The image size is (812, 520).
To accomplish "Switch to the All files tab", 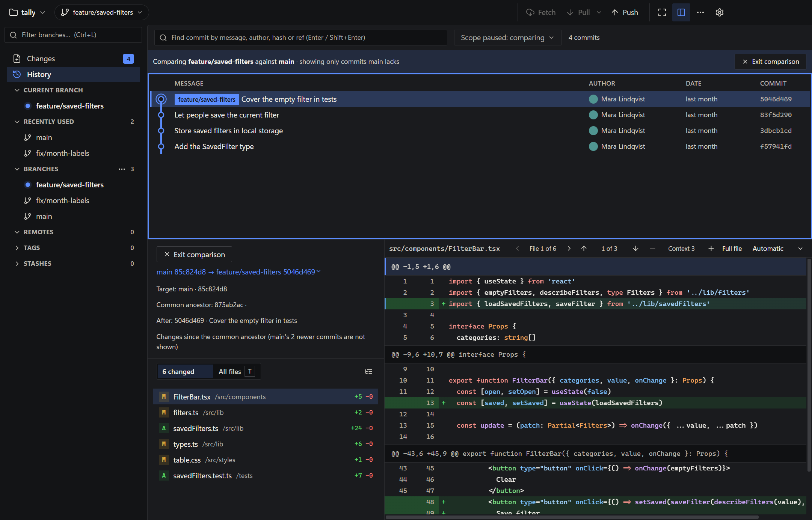I will (x=236, y=372).
